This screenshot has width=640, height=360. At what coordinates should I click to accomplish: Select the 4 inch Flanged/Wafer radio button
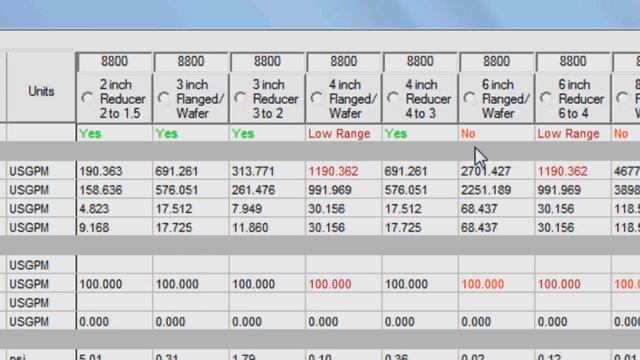(316, 98)
